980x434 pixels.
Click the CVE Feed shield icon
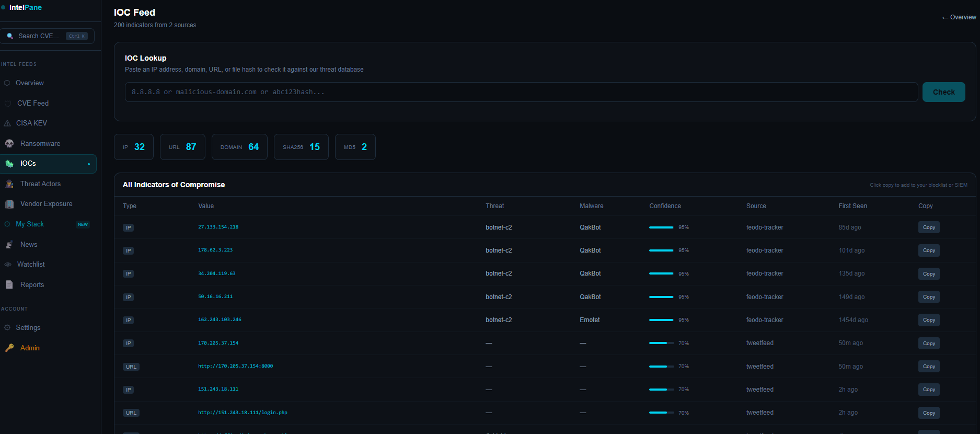[x=7, y=104]
